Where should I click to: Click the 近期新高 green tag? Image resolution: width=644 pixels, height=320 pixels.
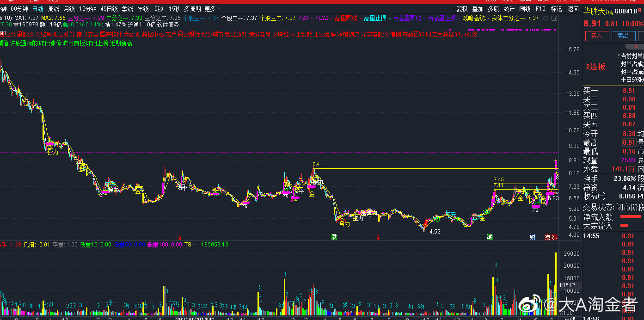(121, 43)
